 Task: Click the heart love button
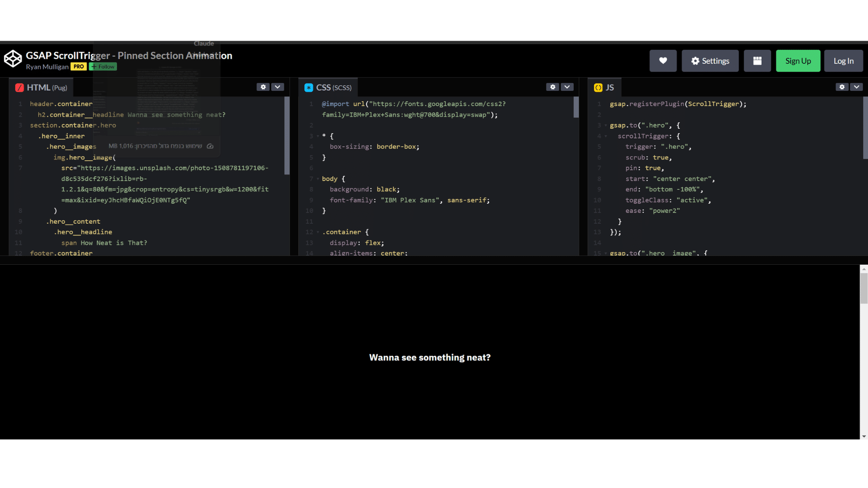[x=663, y=61]
